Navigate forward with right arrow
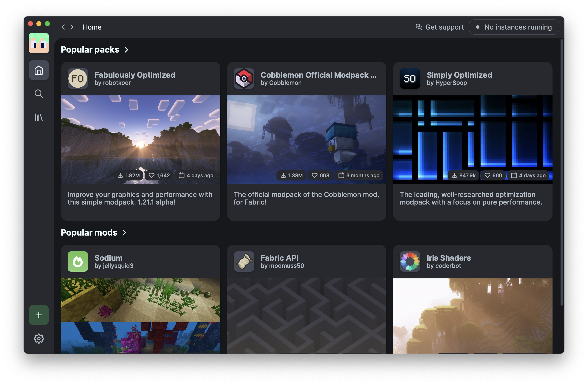588x385 pixels. pos(72,27)
